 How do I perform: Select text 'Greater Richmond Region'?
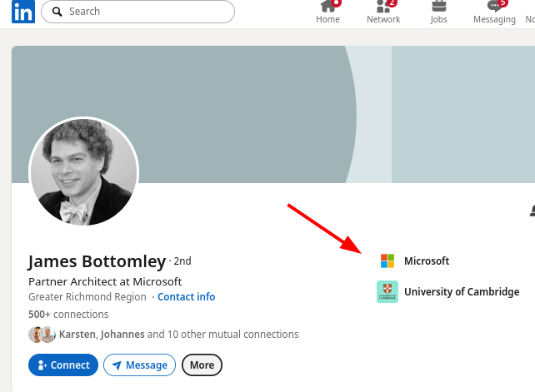pyautogui.click(x=87, y=297)
